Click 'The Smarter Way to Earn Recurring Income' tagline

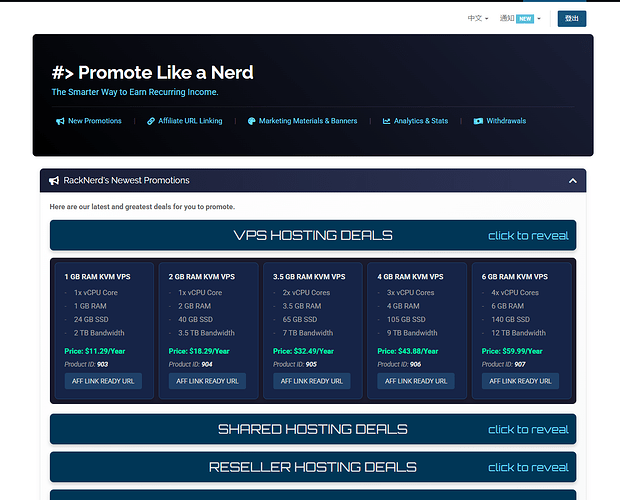135,92
